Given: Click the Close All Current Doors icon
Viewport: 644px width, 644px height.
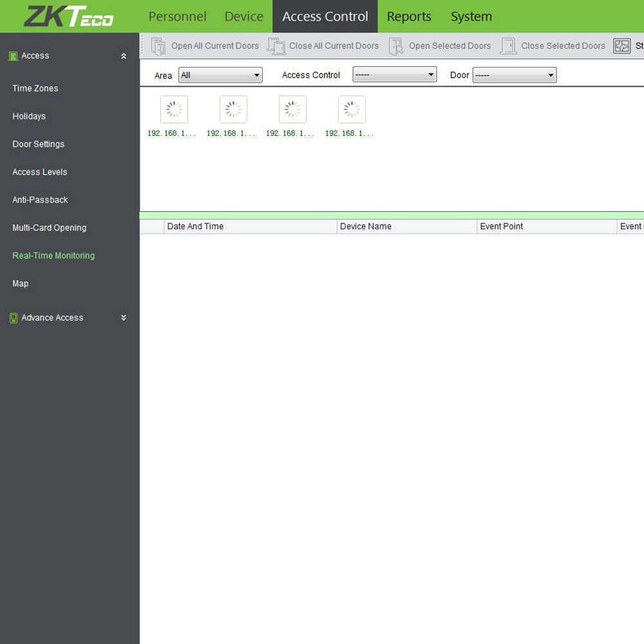Looking at the screenshot, I should tap(276, 46).
